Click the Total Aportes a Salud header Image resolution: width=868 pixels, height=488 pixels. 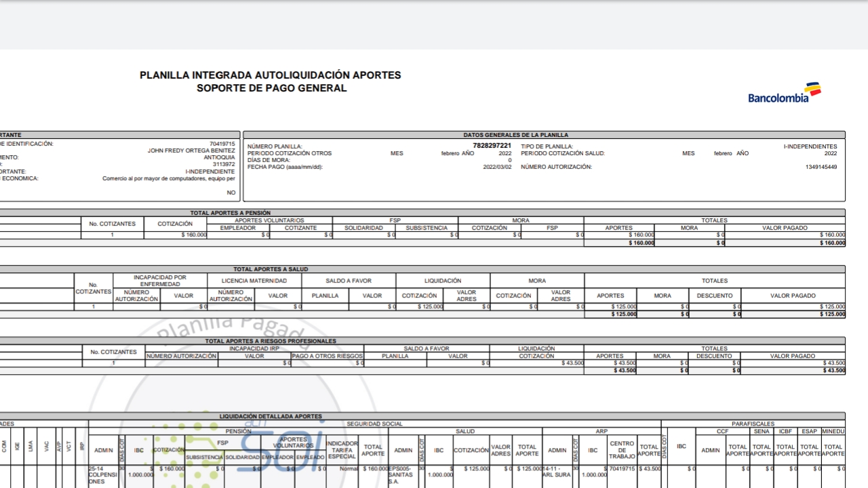tap(270, 269)
